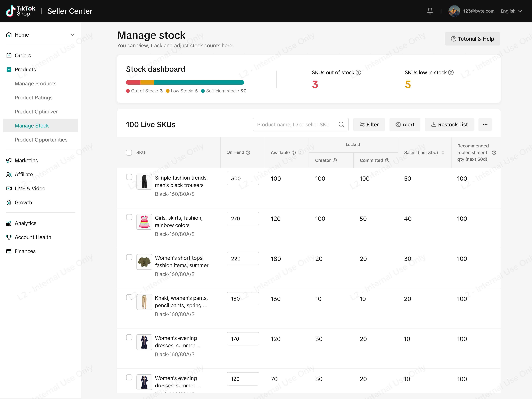Check the rainbow girls skirt row checkbox

click(129, 217)
